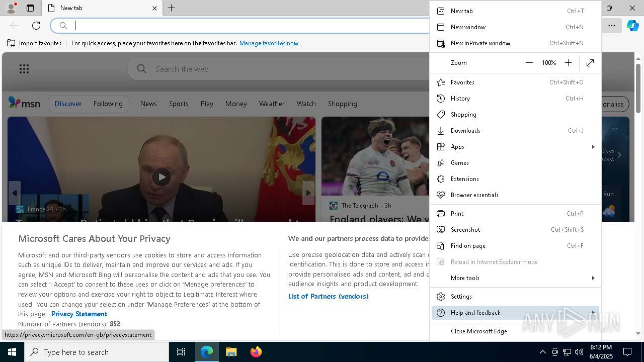644x362 pixels.
Task: Expand the Apps submenu
Action: (515, 147)
